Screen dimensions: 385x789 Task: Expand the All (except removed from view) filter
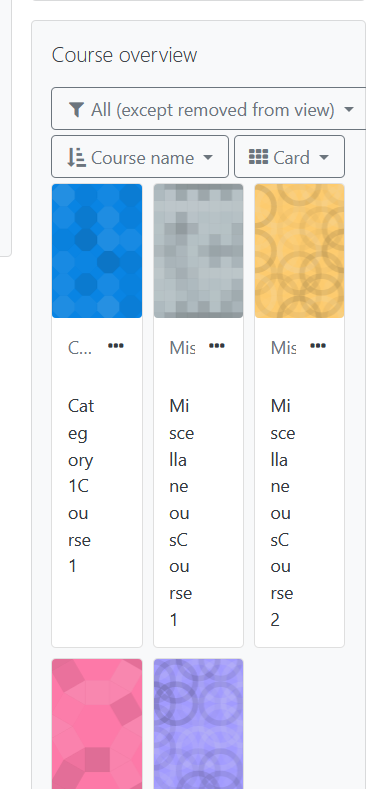point(211,109)
